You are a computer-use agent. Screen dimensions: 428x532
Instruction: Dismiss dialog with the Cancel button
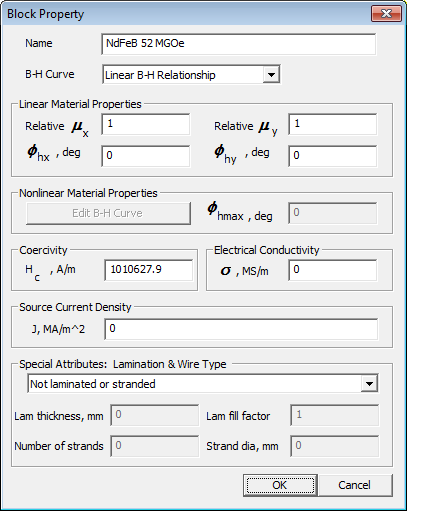point(355,485)
